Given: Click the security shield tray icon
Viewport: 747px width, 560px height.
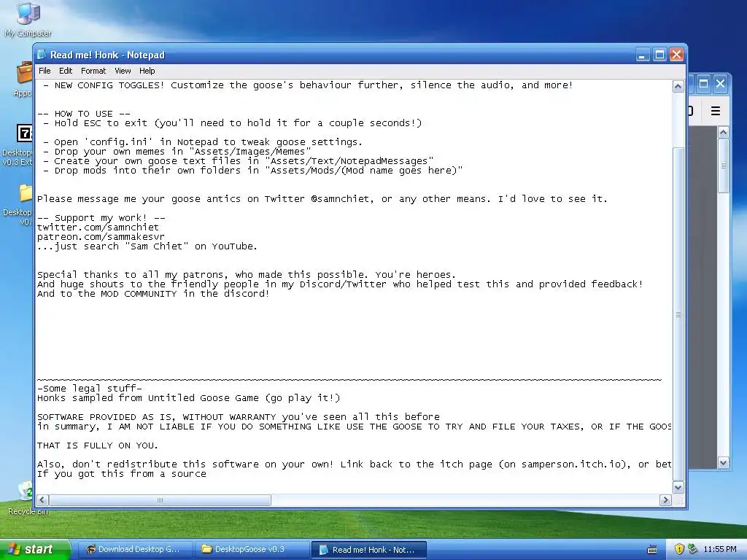Looking at the screenshot, I should pyautogui.click(x=679, y=549).
